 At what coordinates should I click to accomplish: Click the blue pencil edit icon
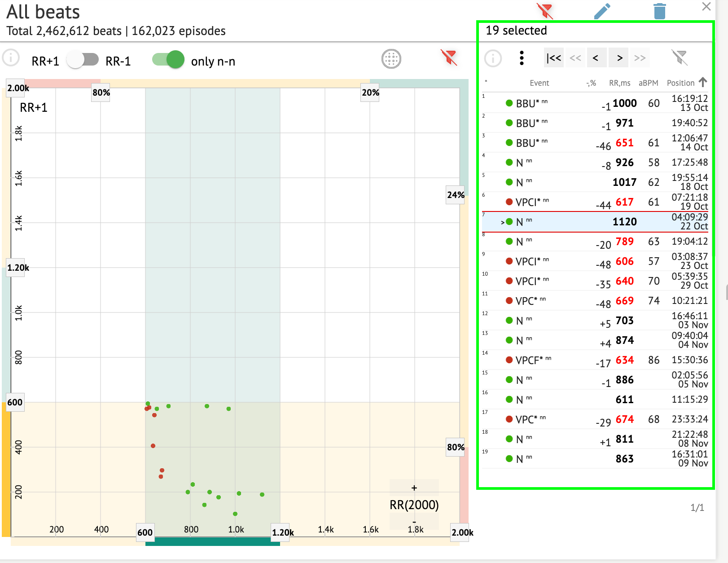point(602,11)
